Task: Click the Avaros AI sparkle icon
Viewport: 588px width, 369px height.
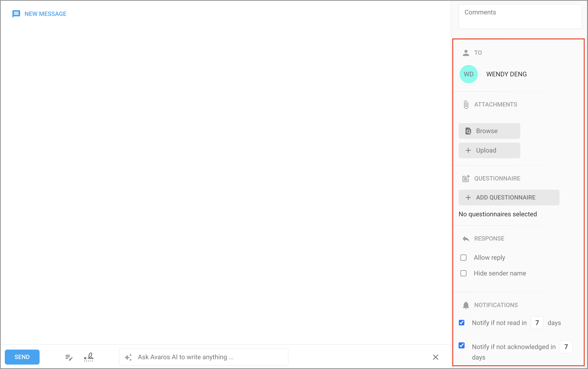Action: click(x=128, y=357)
